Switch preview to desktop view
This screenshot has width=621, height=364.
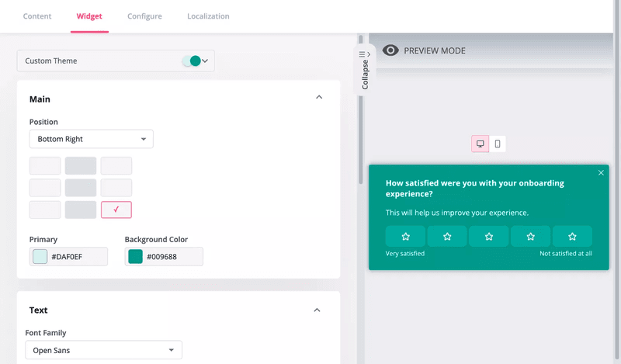480,144
